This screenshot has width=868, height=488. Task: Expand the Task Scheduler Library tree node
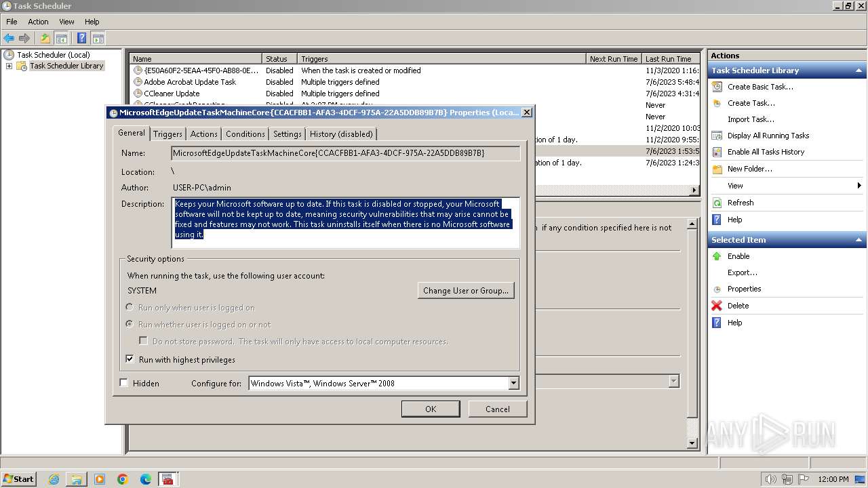click(9, 66)
